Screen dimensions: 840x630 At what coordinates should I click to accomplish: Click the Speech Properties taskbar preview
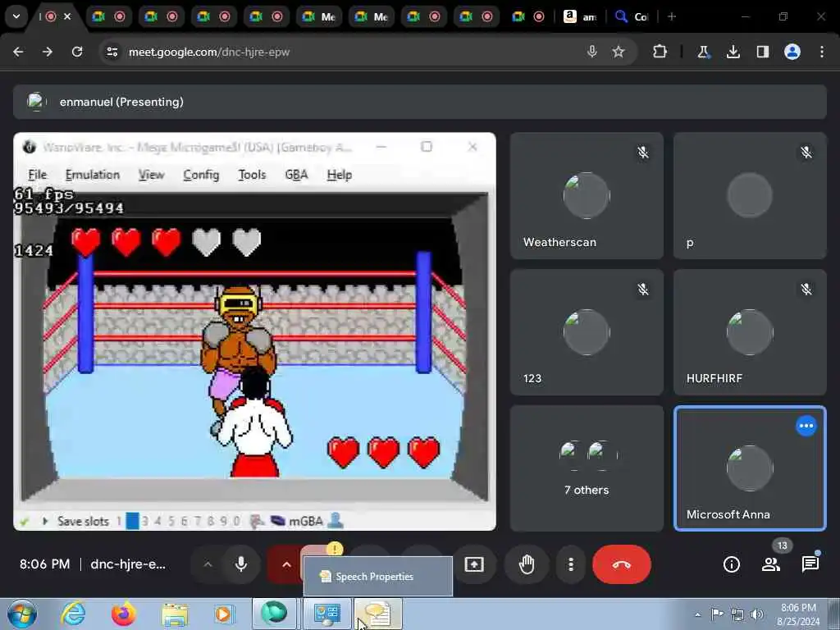(378, 577)
